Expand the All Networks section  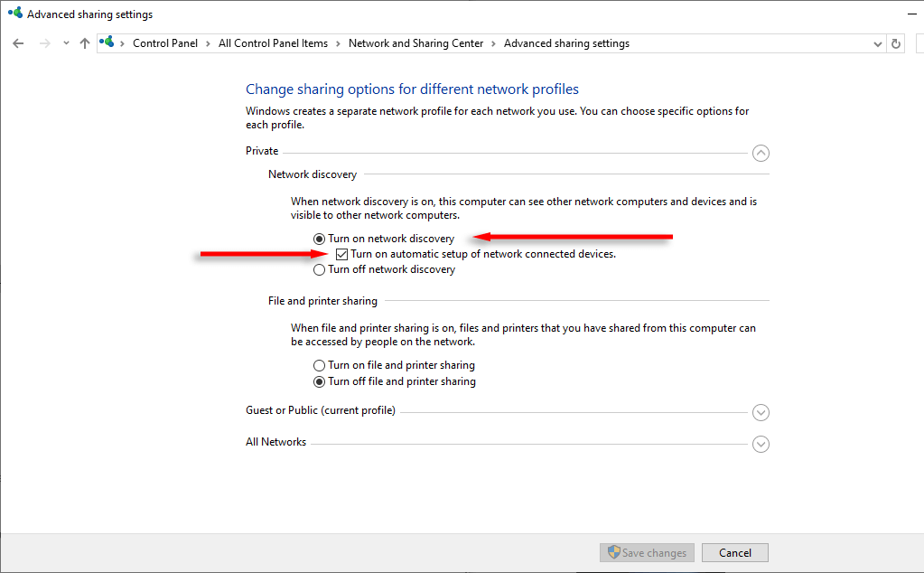[x=761, y=444]
